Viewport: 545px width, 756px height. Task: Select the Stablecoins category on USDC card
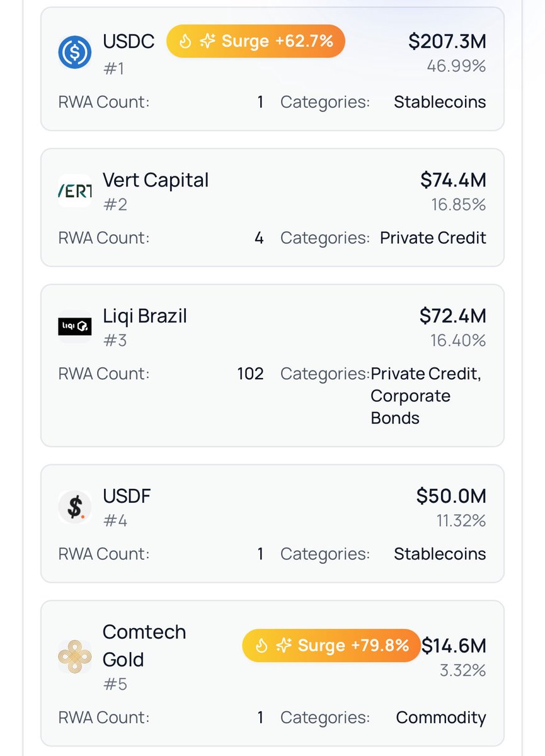tap(440, 102)
